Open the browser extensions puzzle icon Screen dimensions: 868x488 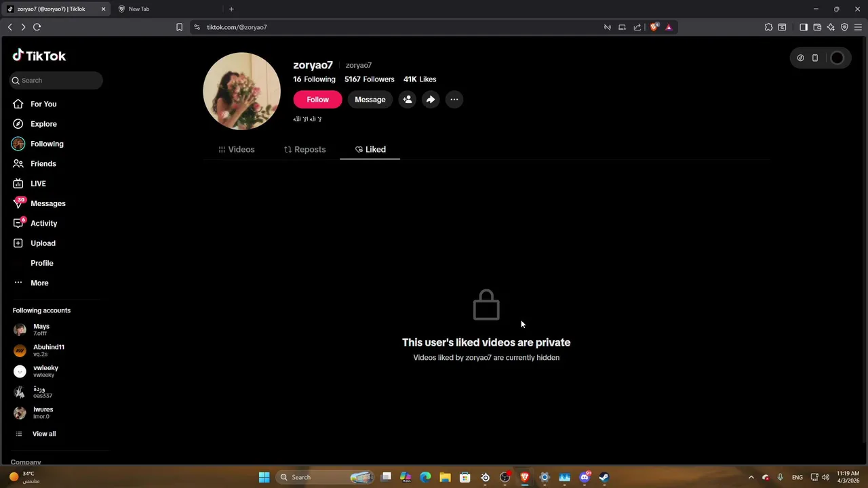768,27
